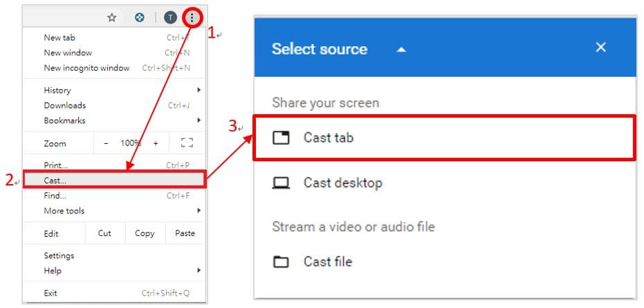Collapse the Select source dropdown arrow
The image size is (644, 308).
401,50
